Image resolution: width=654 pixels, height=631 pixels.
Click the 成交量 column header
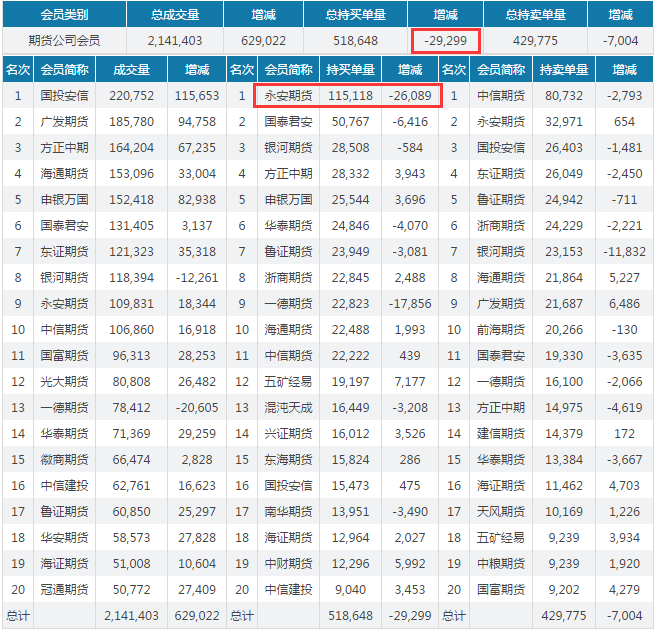click(x=131, y=69)
